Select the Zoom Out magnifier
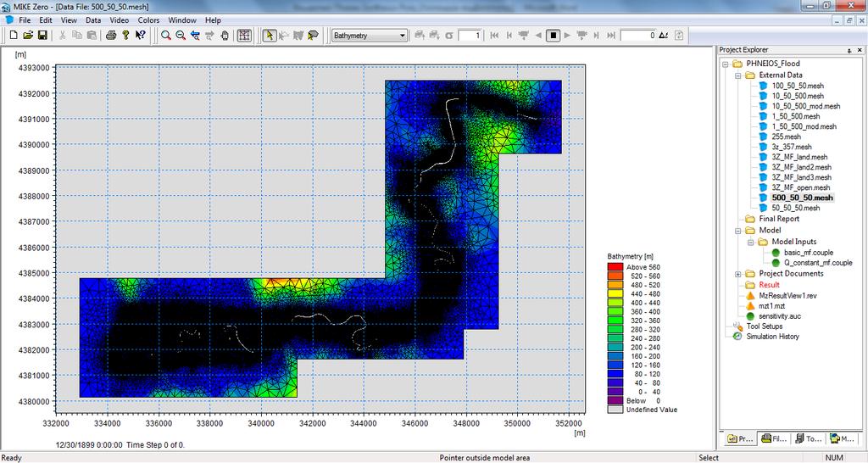The height and width of the screenshot is (463, 868). point(181,36)
